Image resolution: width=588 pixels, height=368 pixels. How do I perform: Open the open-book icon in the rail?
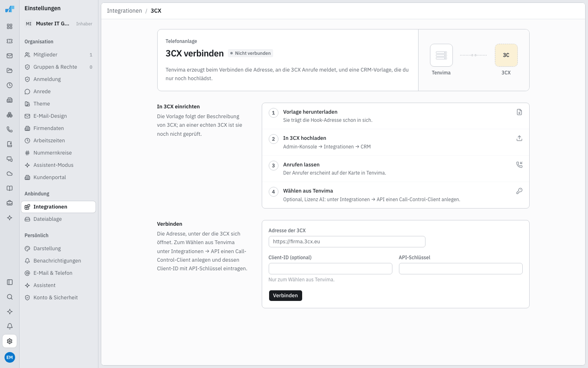pos(10,188)
